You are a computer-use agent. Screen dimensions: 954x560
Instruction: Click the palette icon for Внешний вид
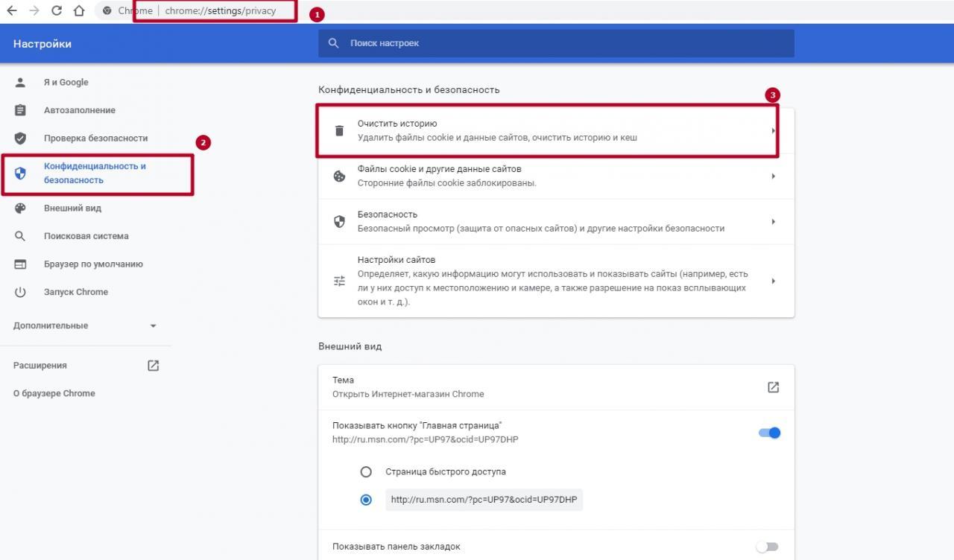point(20,208)
